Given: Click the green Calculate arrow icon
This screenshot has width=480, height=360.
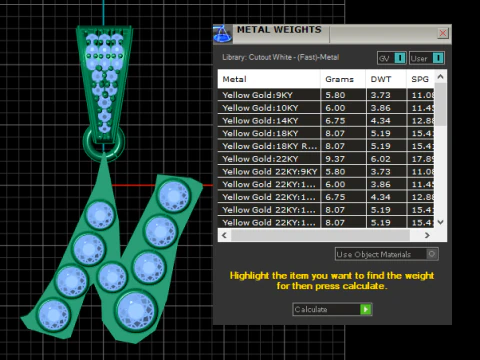Looking at the screenshot, I should coord(366,309).
